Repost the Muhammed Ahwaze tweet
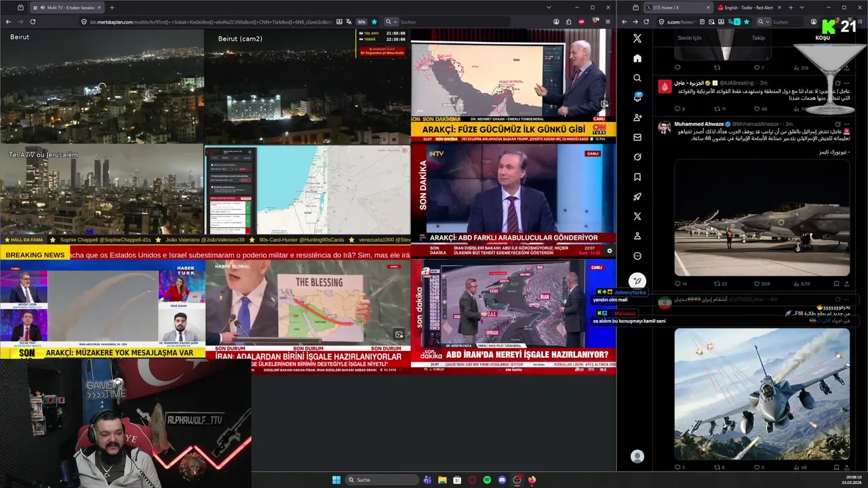The height and width of the screenshot is (488, 868). tap(718, 284)
